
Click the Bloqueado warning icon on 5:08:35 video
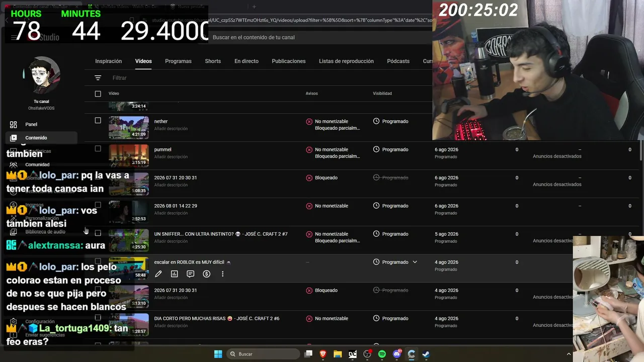click(309, 178)
